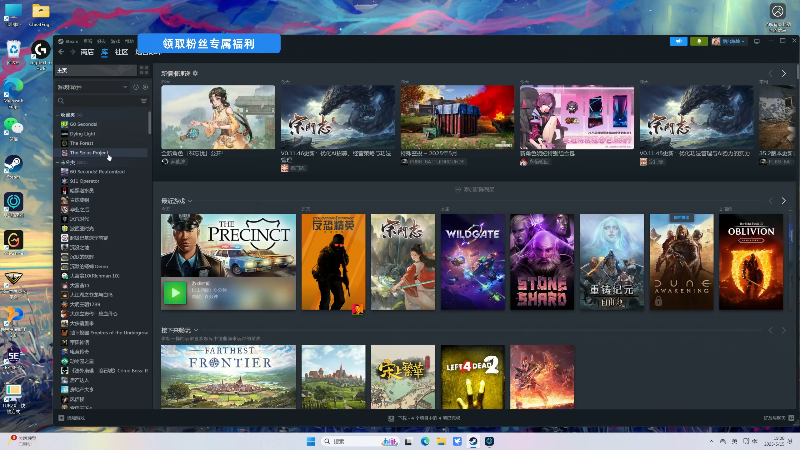Open the pink anime gaming chair news card
Image resolution: width=800 pixels, height=450 pixels.
(x=577, y=117)
